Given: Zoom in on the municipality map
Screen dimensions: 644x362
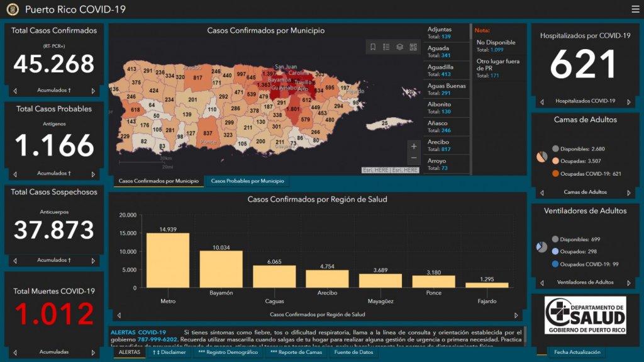Looking at the screenshot, I should pos(413,147).
